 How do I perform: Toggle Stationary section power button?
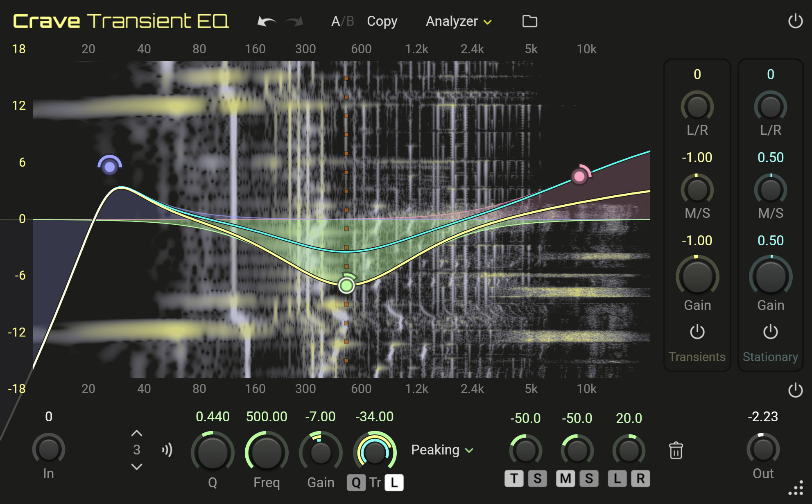(x=770, y=332)
